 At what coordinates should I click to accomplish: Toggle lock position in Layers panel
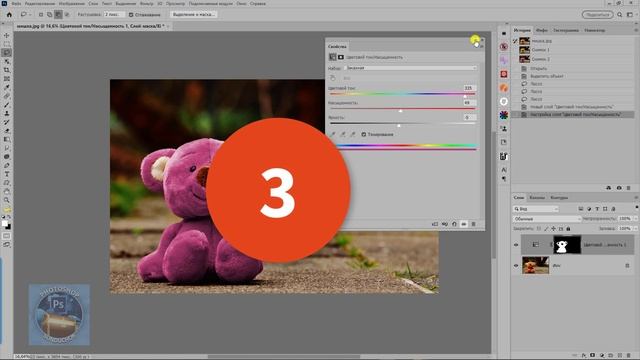(x=553, y=229)
